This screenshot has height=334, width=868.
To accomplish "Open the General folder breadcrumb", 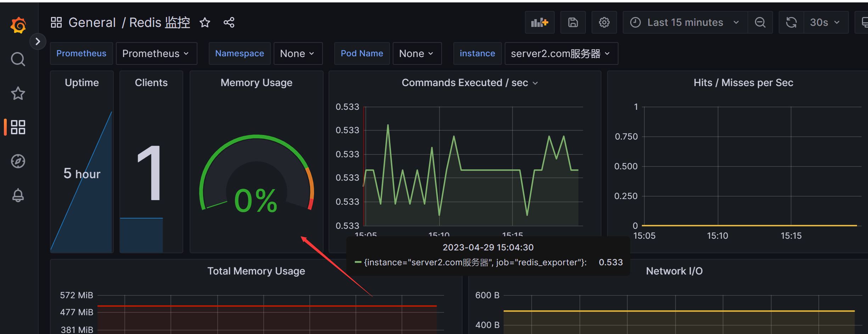I will pos(92,22).
